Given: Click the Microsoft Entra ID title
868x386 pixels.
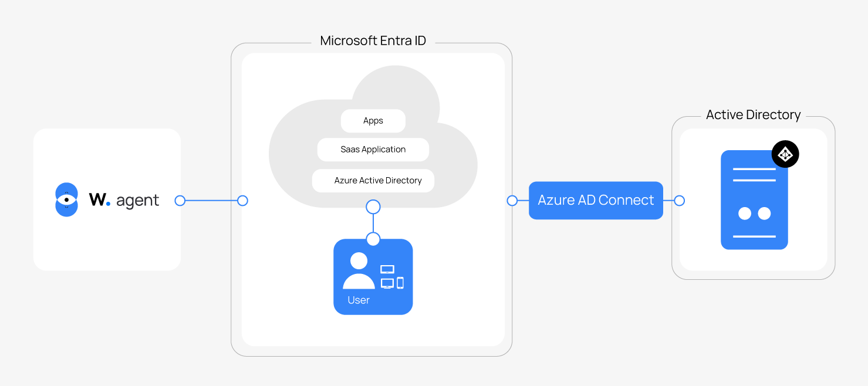Looking at the screenshot, I should [x=373, y=41].
